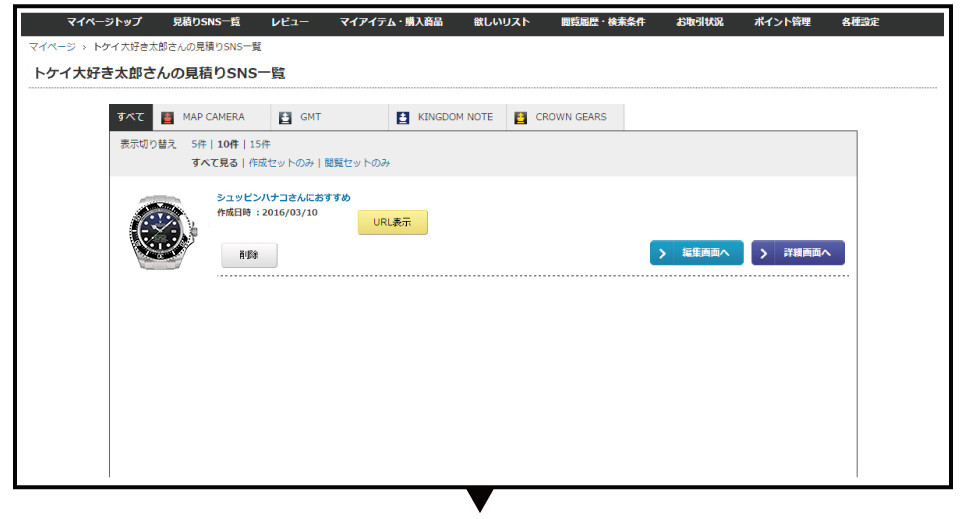Select the すべて tab
The width and height of the screenshot is (960, 519).
tap(130, 117)
